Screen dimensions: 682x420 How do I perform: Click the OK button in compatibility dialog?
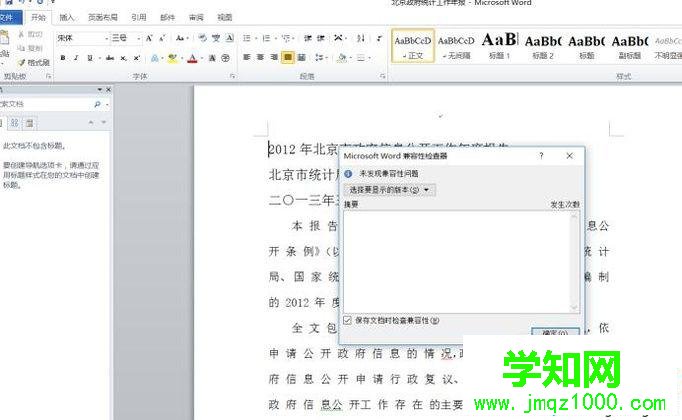click(555, 332)
